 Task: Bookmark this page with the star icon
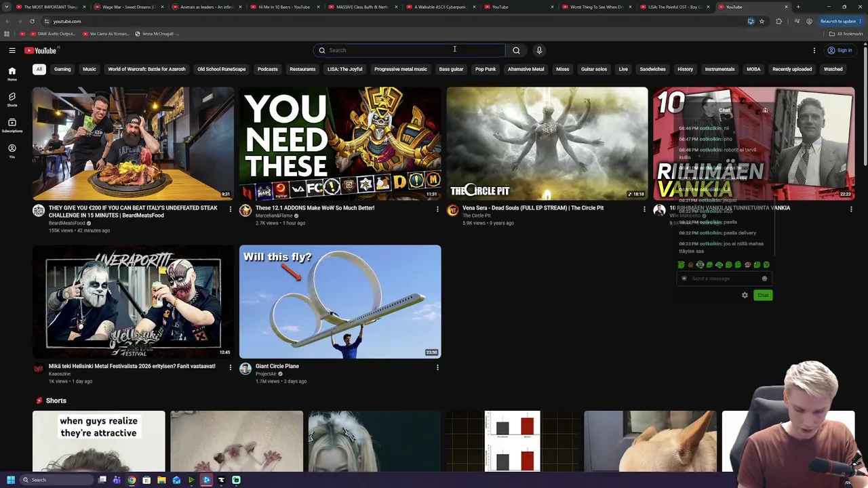click(x=762, y=21)
